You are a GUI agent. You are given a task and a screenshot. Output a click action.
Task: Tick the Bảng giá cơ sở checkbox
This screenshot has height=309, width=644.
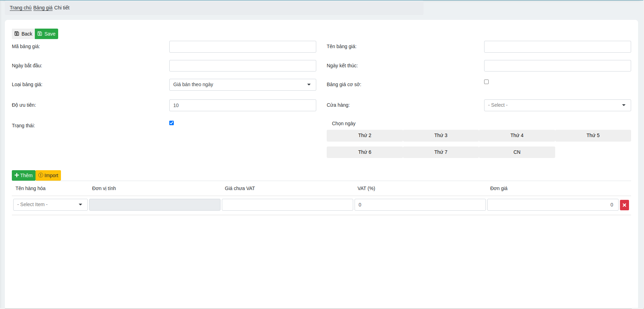point(486,82)
